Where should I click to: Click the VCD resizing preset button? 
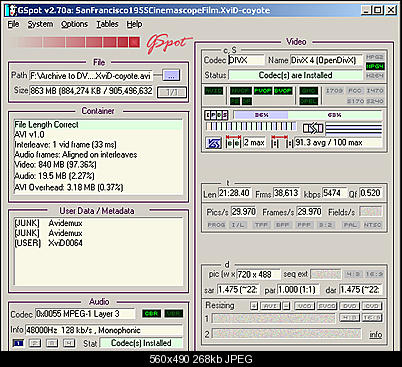[x=304, y=306]
